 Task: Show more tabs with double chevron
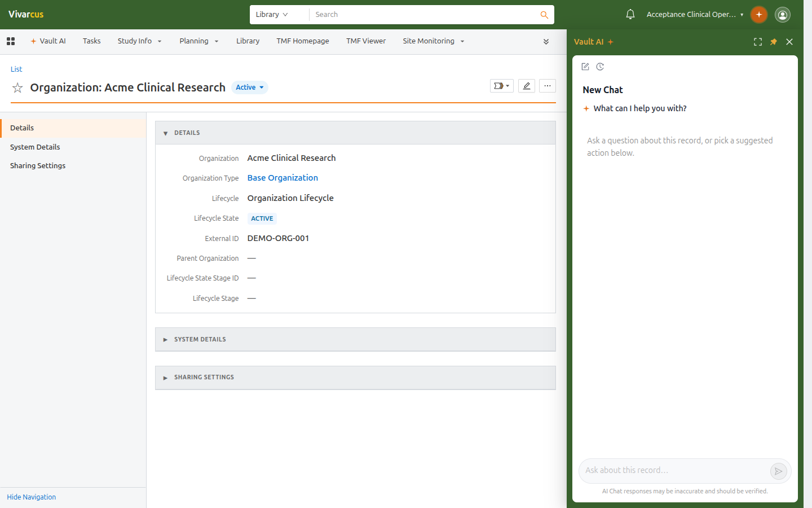(546, 41)
